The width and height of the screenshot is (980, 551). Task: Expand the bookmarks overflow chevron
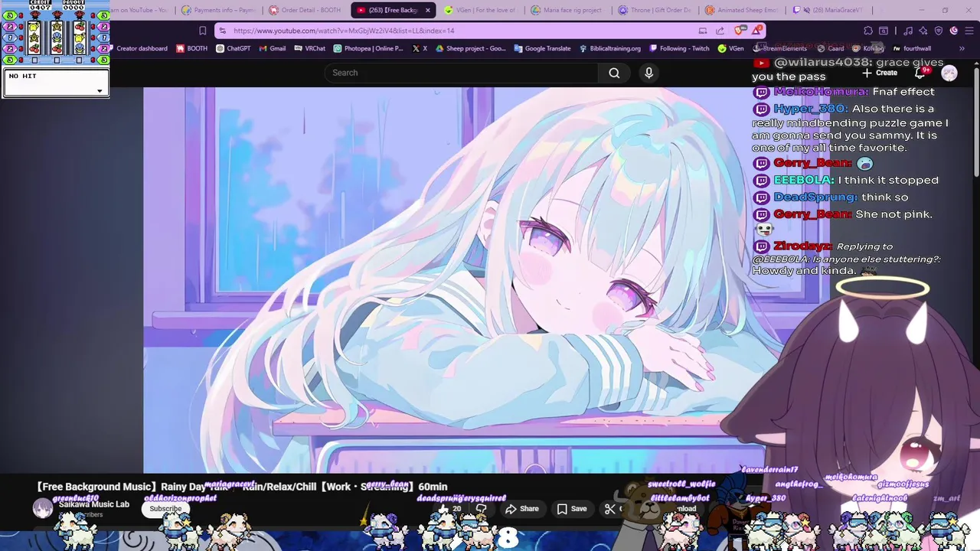coord(962,48)
